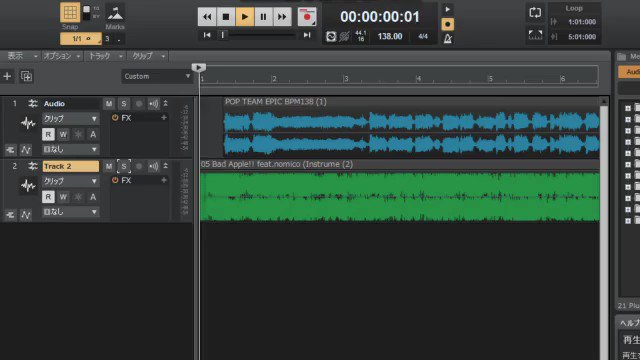Screen dimensions: 640x360
Task: Click the A button on Track 2
Action: pyautogui.click(x=93, y=197)
